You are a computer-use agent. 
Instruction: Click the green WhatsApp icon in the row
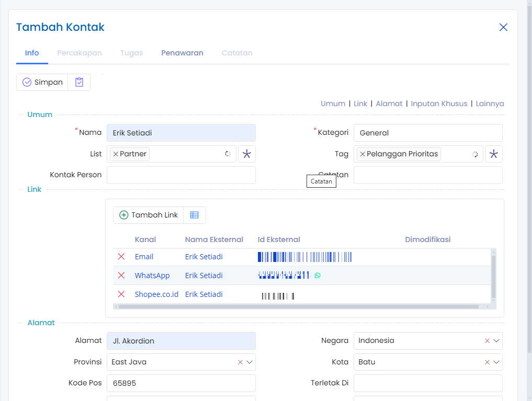(318, 276)
